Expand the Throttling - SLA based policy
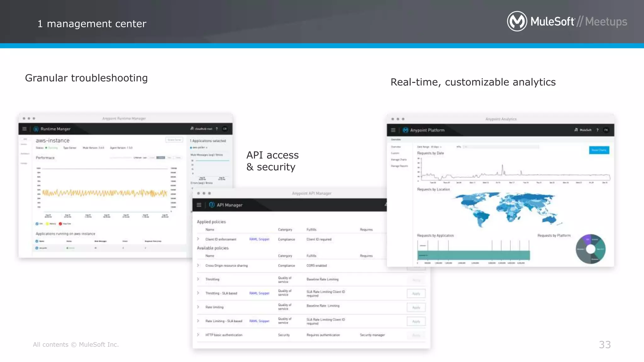 198,293
